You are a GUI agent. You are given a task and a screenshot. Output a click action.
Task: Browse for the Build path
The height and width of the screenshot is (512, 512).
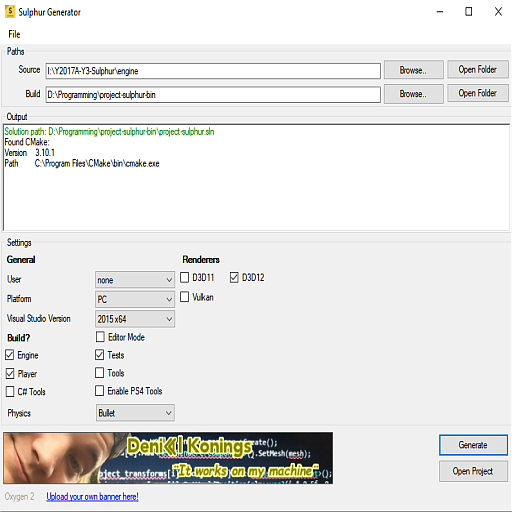pos(413,94)
